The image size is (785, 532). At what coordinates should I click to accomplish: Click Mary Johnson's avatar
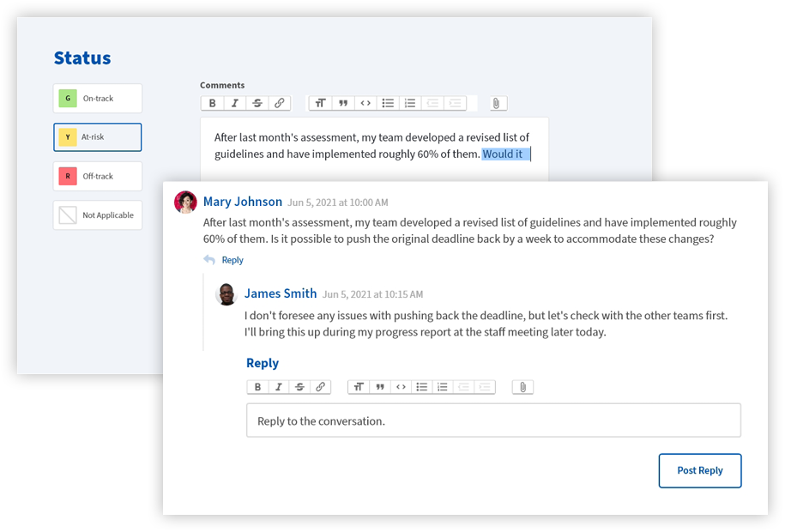coord(185,202)
